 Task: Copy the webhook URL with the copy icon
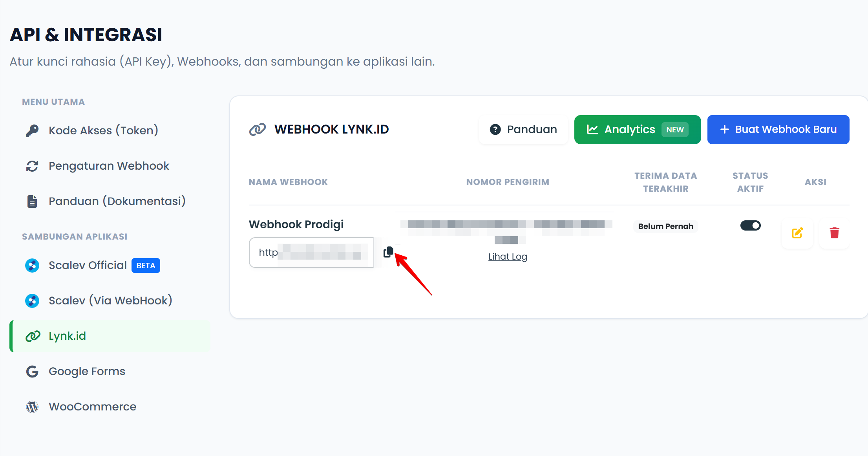coord(388,252)
